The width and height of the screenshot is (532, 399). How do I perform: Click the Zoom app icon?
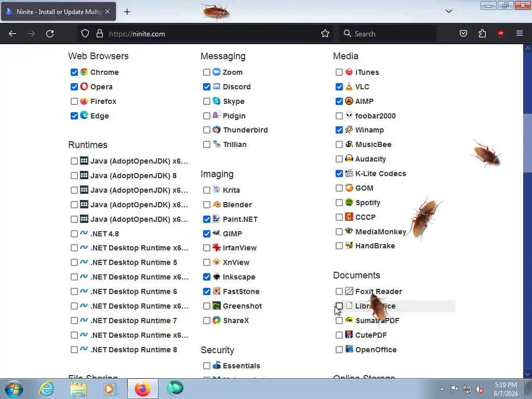pyautogui.click(x=217, y=72)
